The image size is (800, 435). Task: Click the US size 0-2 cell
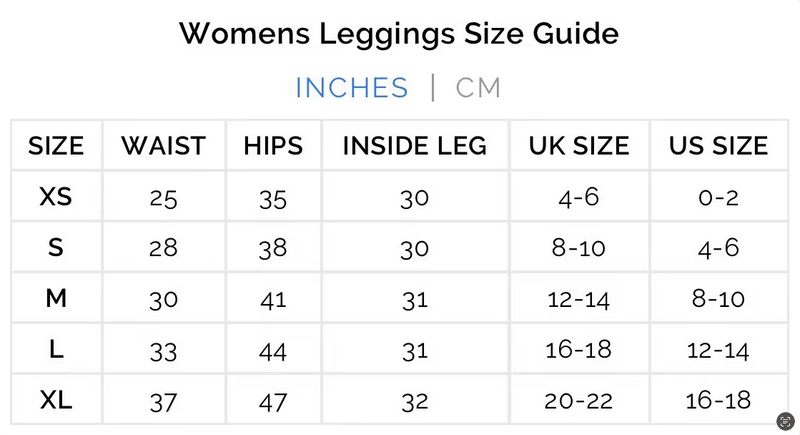click(718, 198)
